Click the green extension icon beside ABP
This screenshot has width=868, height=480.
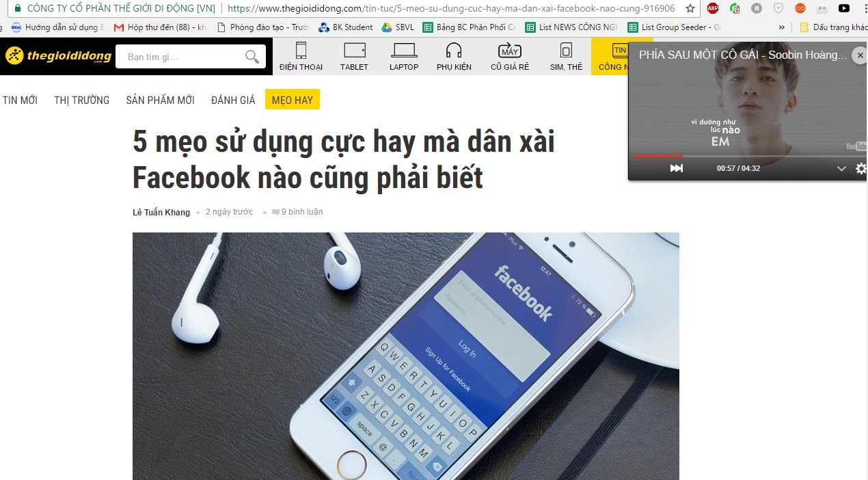(735, 9)
